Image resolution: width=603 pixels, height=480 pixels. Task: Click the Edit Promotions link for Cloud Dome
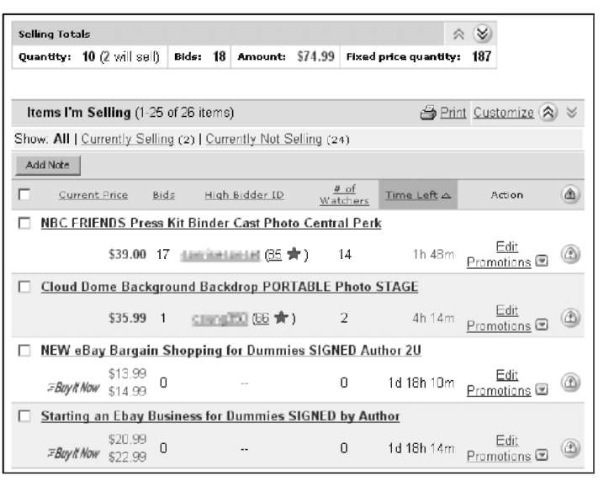pos(499,318)
